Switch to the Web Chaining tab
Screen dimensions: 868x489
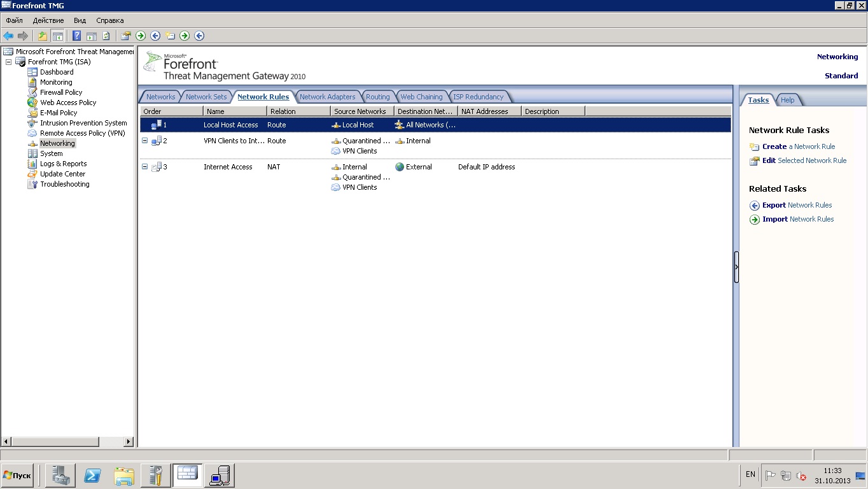[x=421, y=97]
